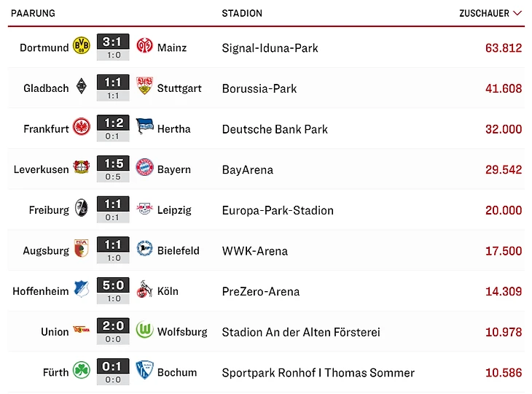Click the Mainz 05 club logo
The width and height of the screenshot is (532, 394).
(x=145, y=47)
